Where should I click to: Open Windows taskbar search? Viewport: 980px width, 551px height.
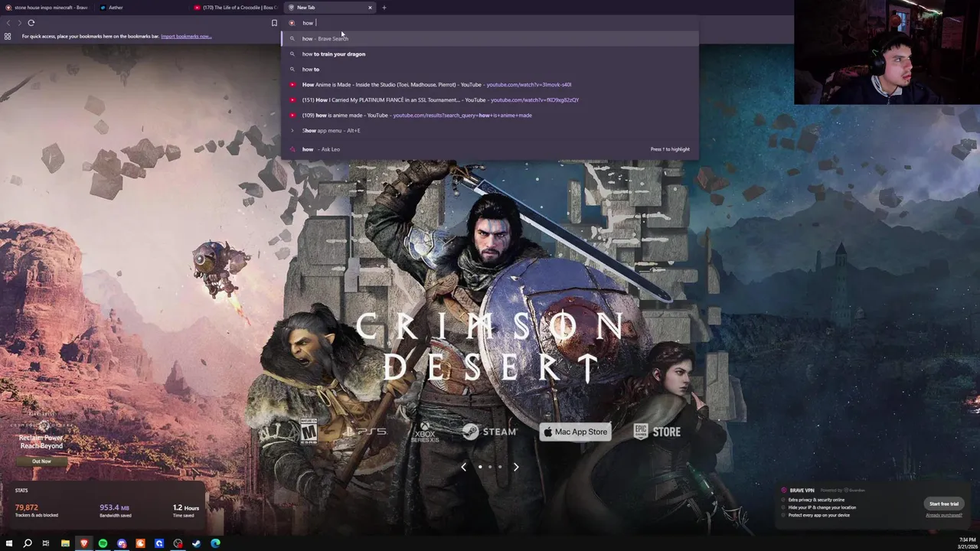tap(28, 543)
